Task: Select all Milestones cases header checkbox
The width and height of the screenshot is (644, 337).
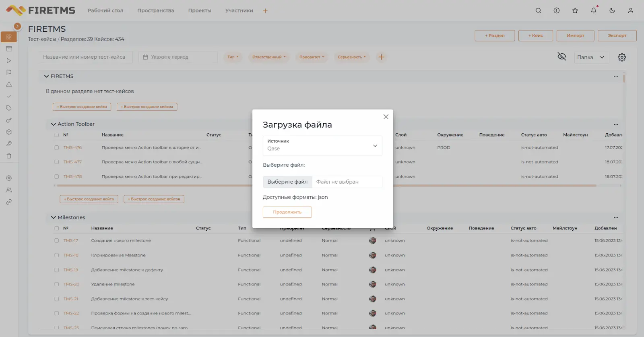Action: [56, 228]
